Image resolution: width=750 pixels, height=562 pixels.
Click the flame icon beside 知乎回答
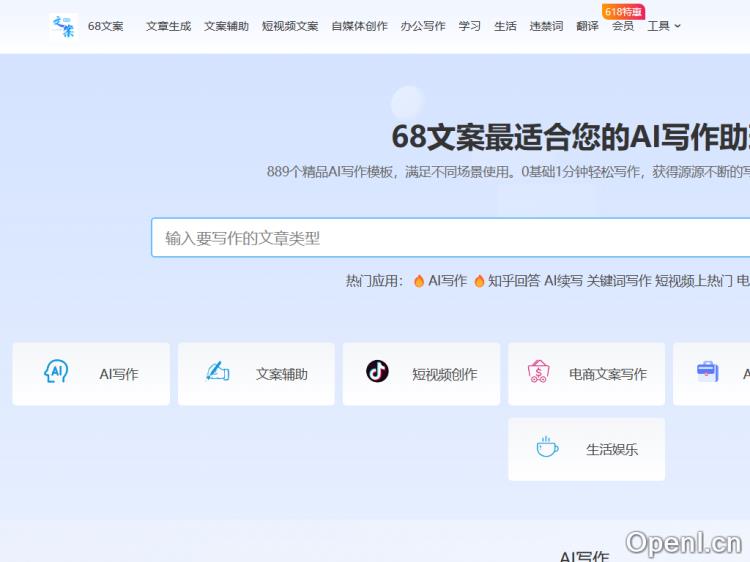point(480,281)
